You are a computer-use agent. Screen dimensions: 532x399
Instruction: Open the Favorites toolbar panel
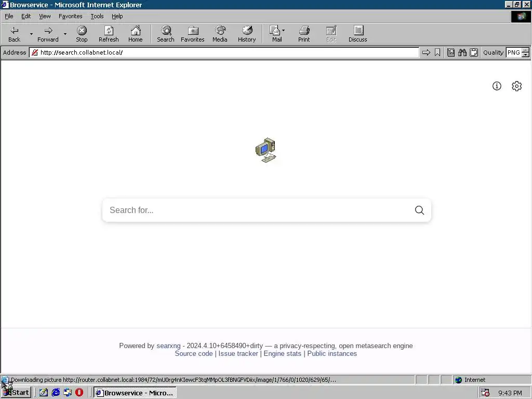point(192,34)
